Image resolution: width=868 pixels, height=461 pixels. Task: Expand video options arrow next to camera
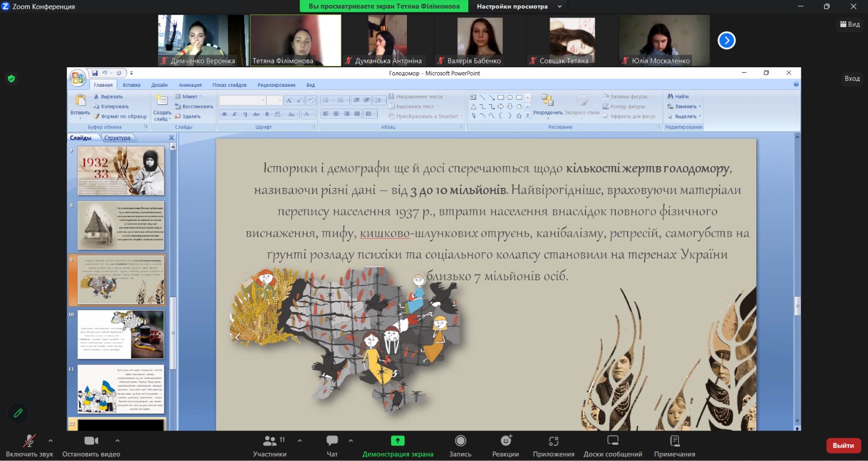tap(117, 440)
